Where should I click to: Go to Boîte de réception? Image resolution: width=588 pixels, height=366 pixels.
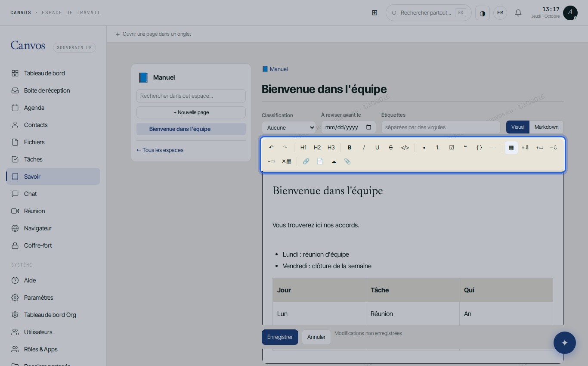tap(53, 90)
